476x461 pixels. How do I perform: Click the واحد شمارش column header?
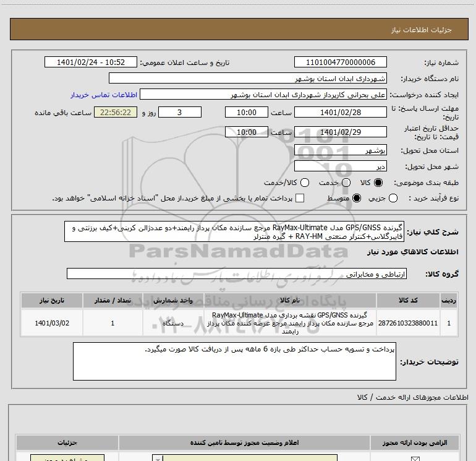tap(172, 300)
